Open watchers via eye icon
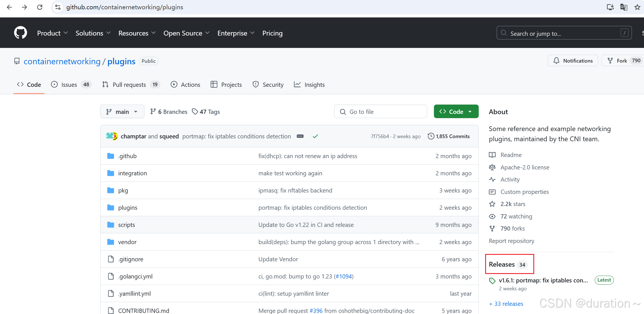This screenshot has height=314, width=644. pyautogui.click(x=492, y=216)
